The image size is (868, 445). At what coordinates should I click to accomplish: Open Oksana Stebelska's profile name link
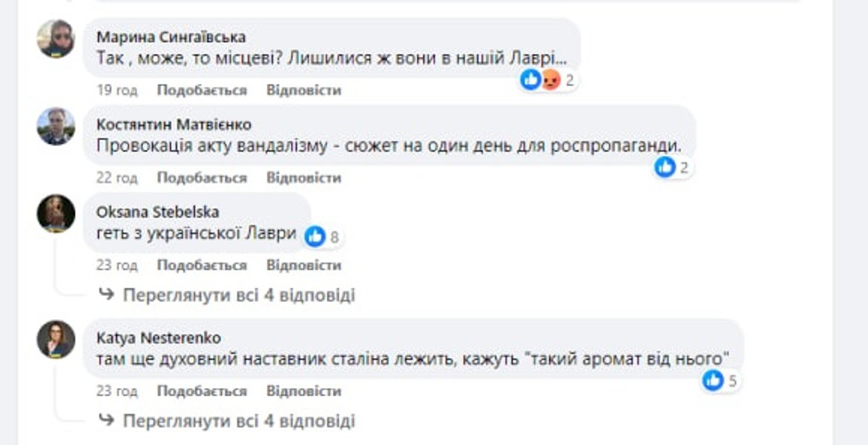coord(157,212)
